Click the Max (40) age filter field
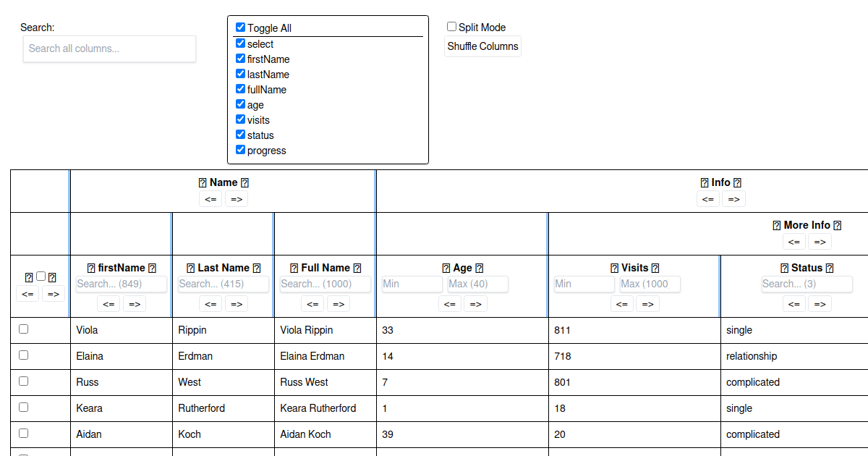868x456 pixels. point(477,284)
